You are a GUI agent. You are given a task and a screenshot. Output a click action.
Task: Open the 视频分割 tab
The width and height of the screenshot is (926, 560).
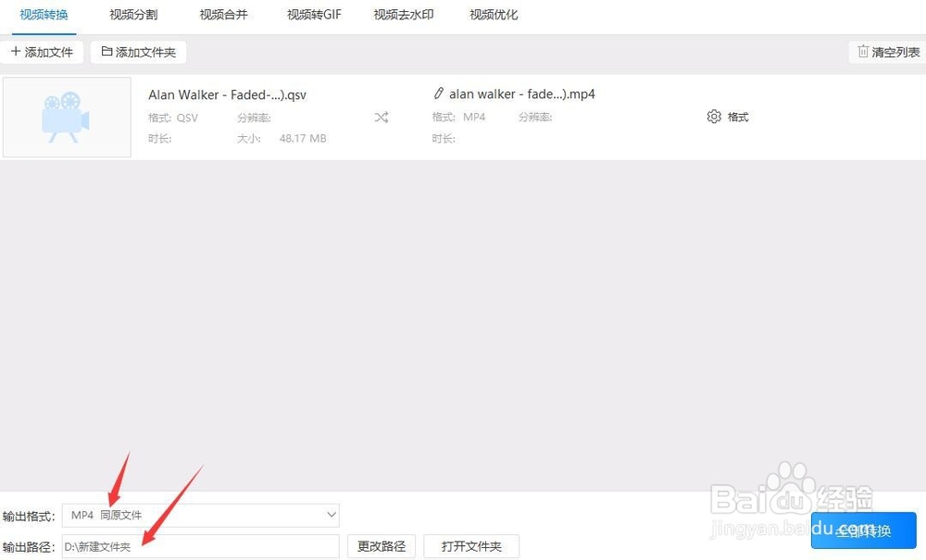tap(133, 15)
